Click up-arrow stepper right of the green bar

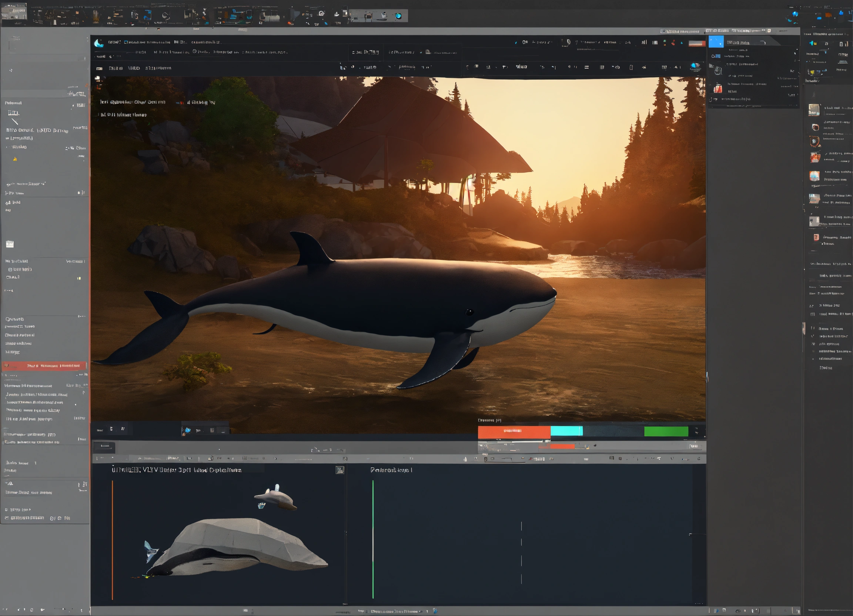[x=696, y=429]
